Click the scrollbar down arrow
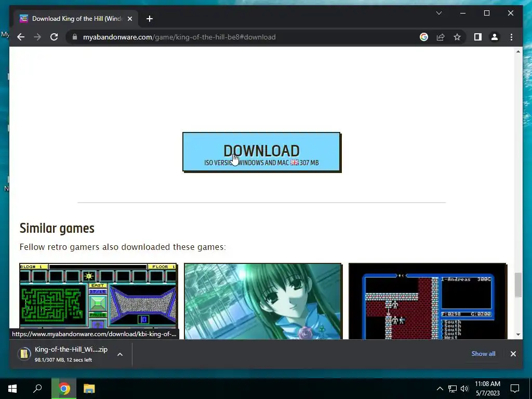532x399 pixels. tap(518, 335)
